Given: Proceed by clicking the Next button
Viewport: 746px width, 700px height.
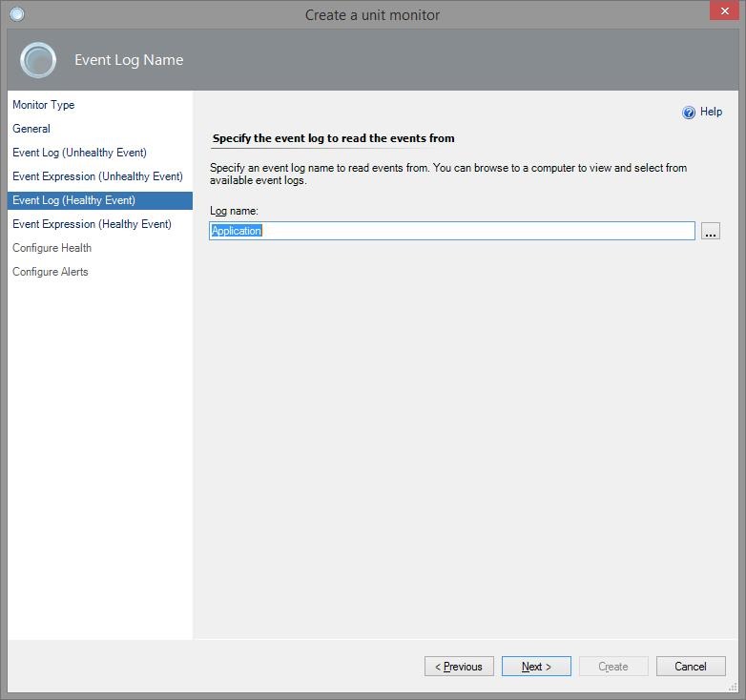Looking at the screenshot, I should coord(536,667).
